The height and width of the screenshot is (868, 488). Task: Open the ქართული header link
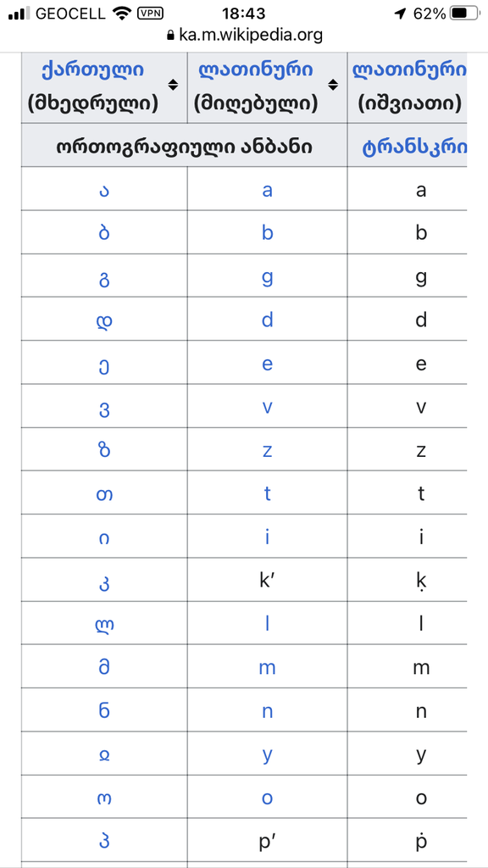[x=92, y=70]
